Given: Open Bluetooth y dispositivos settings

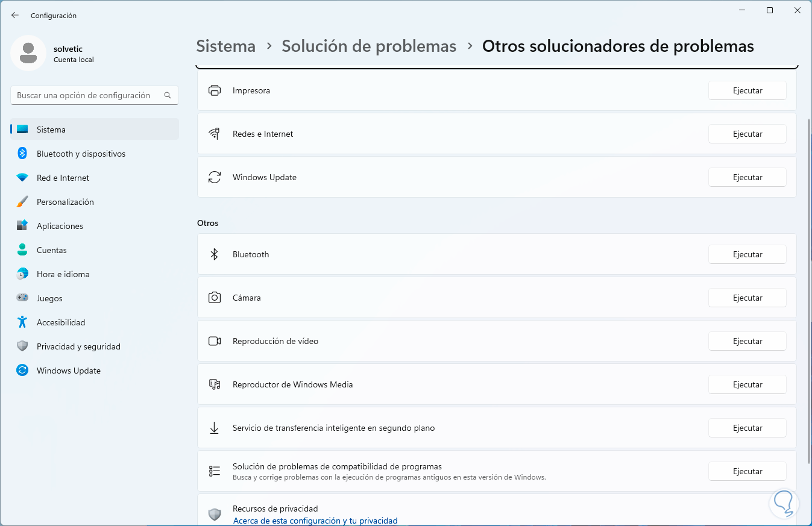Looking at the screenshot, I should click(95, 154).
